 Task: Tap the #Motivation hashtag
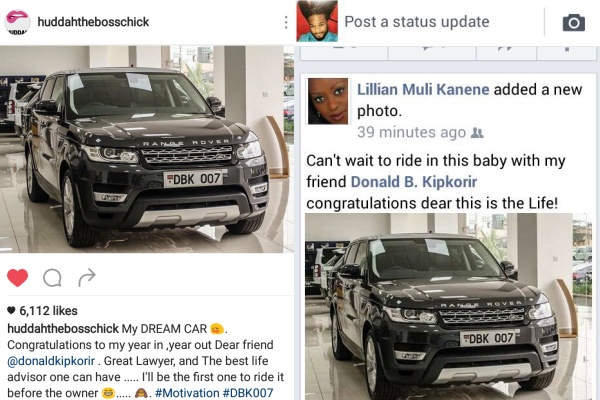[x=187, y=393]
